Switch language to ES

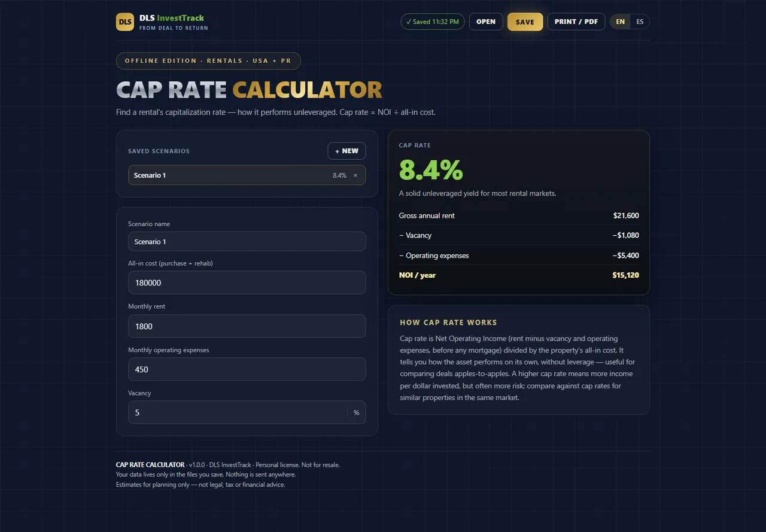coord(640,22)
